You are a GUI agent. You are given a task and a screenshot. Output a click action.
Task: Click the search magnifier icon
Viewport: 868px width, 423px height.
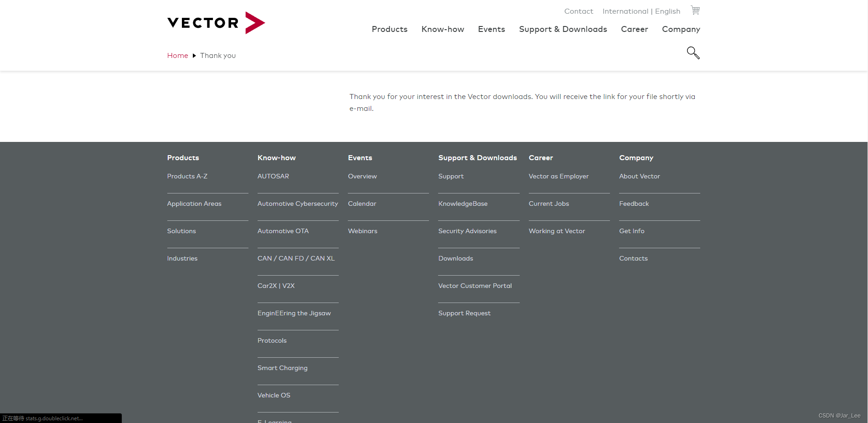(x=693, y=53)
